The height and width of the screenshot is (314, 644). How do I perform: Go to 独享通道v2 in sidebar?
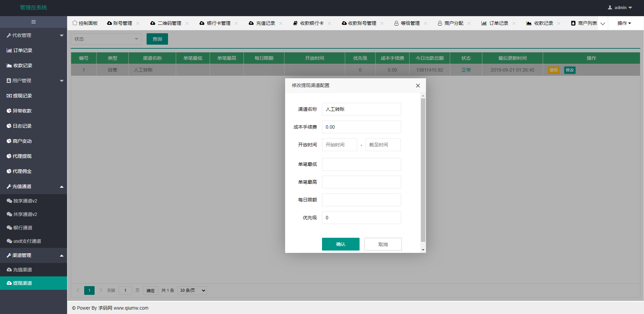(x=25, y=201)
